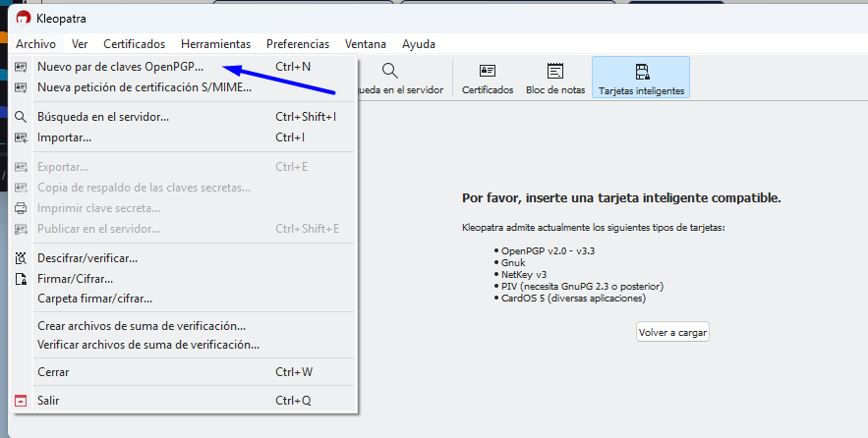Open the Certificados menu

[x=134, y=43]
